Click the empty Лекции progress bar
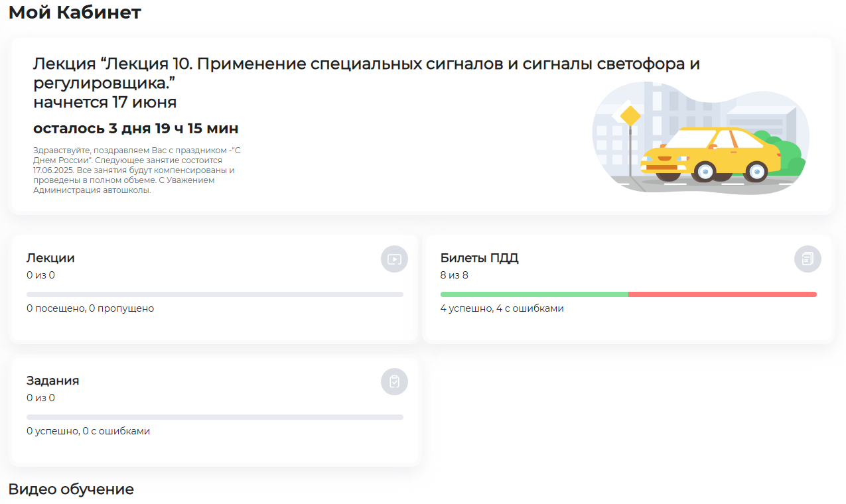846x504 pixels. tap(215, 294)
